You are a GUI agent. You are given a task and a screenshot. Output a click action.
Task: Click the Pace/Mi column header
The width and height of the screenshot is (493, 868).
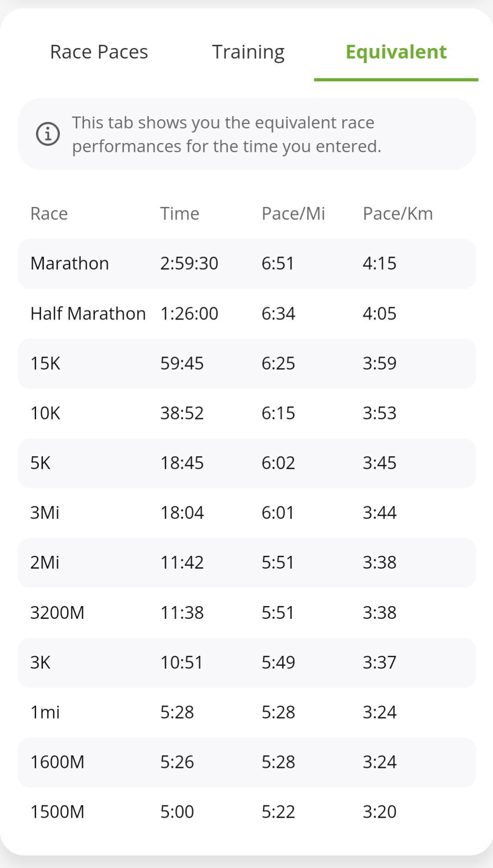click(293, 214)
